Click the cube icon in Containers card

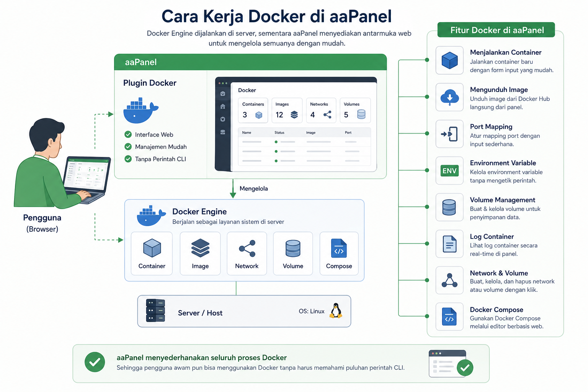coord(259,115)
